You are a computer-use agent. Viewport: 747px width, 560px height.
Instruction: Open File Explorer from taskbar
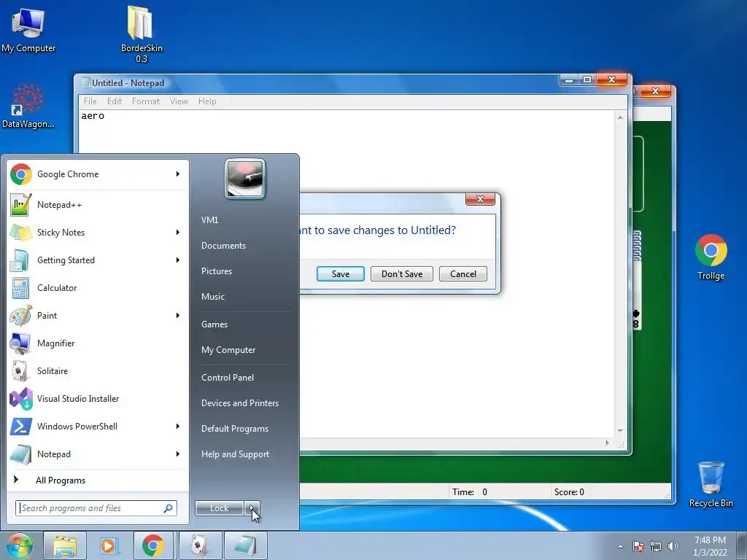[x=65, y=545]
